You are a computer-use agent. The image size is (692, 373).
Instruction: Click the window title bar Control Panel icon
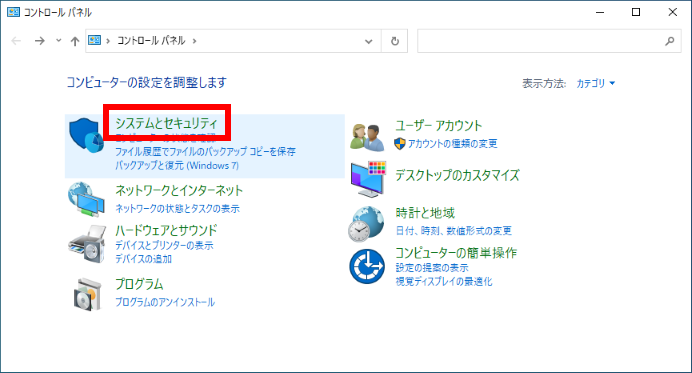pos(13,12)
